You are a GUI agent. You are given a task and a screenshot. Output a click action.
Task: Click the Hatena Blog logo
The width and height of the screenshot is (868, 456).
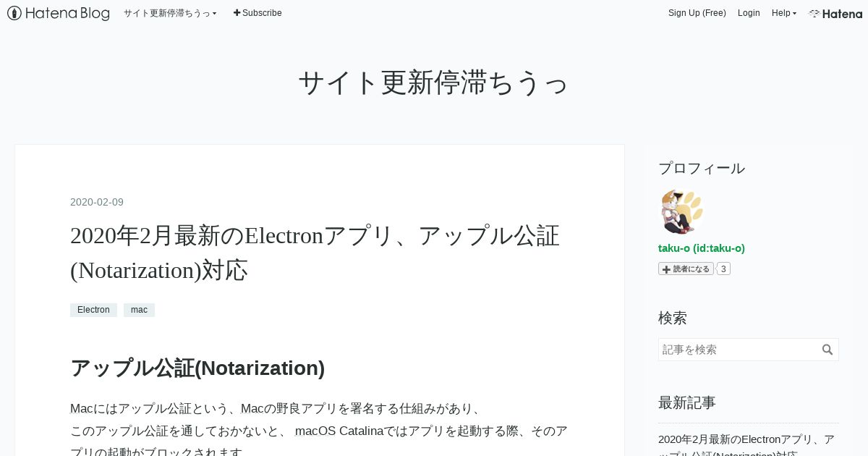[58, 13]
